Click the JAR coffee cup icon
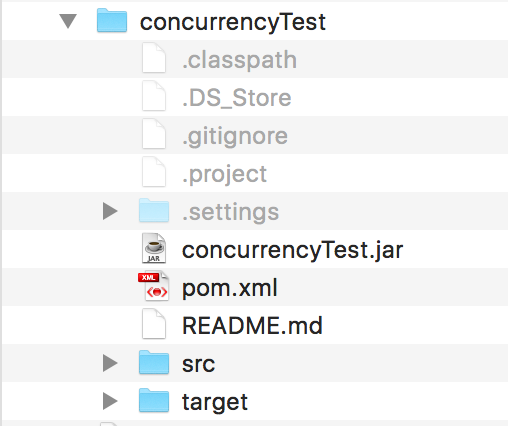 pos(154,248)
